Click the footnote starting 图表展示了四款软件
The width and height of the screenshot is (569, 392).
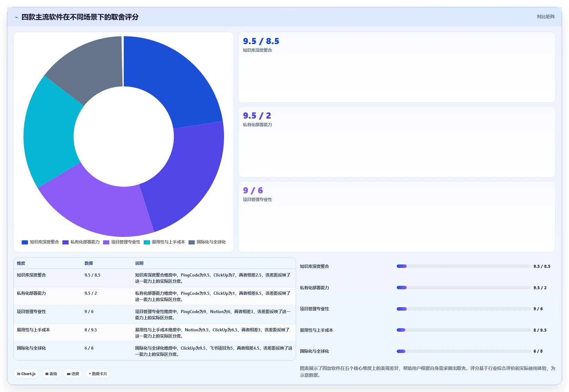(x=427, y=372)
